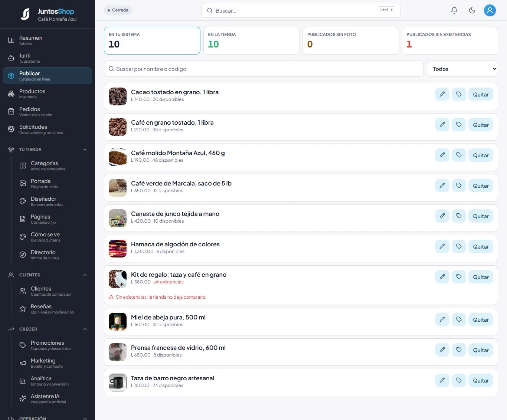Edit Cacao tostado en grano with pencil icon
The image size is (507, 420).
(442, 94)
